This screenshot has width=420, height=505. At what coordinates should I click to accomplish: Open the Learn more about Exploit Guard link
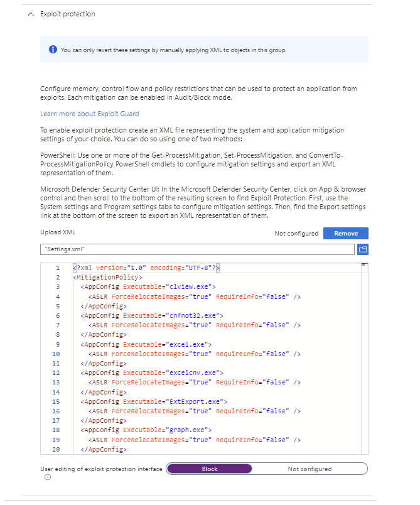point(89,114)
